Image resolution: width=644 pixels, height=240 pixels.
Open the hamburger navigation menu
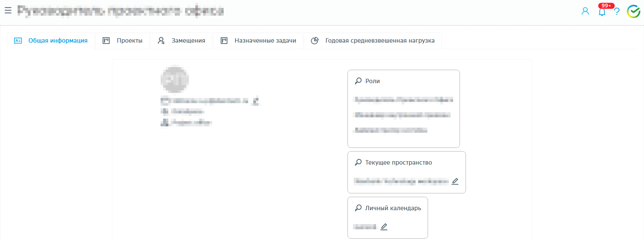pyautogui.click(x=8, y=10)
